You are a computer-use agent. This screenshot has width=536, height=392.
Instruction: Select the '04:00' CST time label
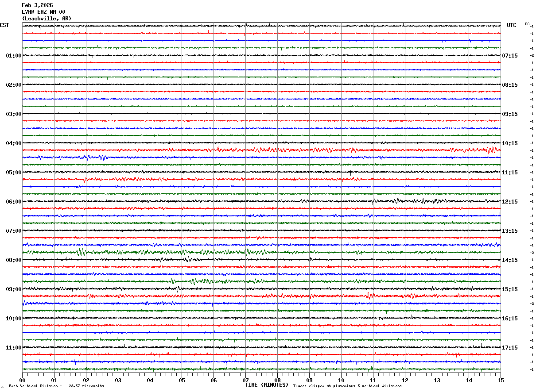pos(14,143)
